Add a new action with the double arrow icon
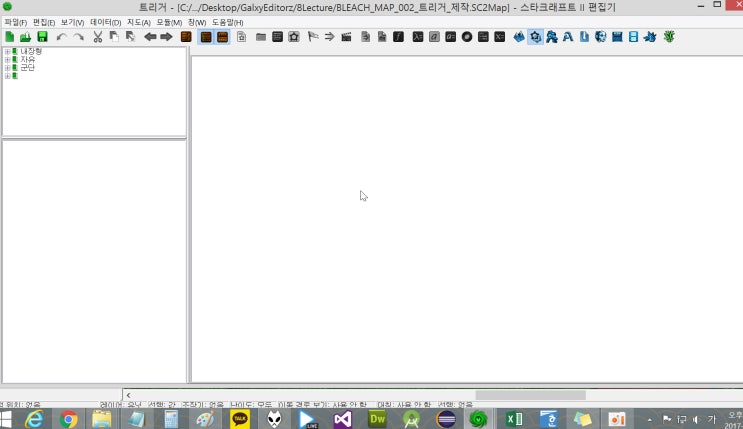Viewport: 743px width, 429px height. [329, 37]
